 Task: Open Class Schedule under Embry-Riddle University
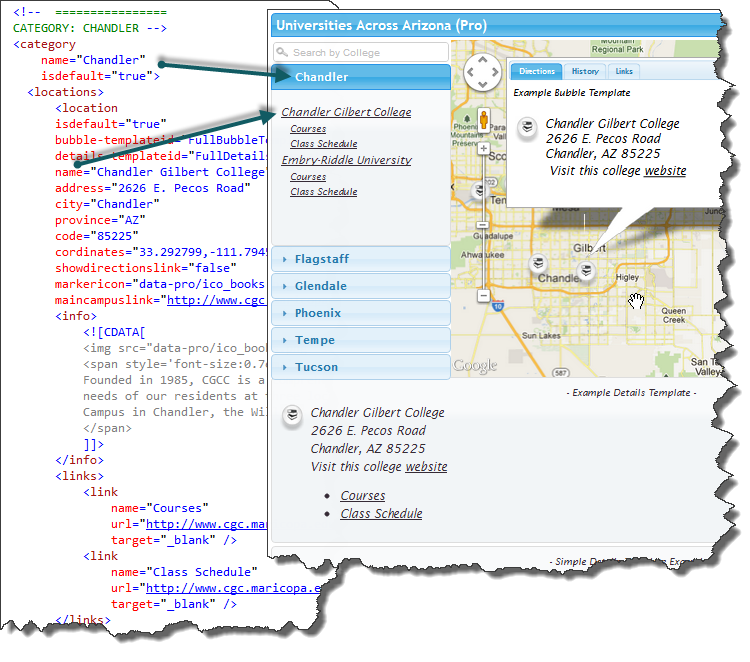point(324,191)
